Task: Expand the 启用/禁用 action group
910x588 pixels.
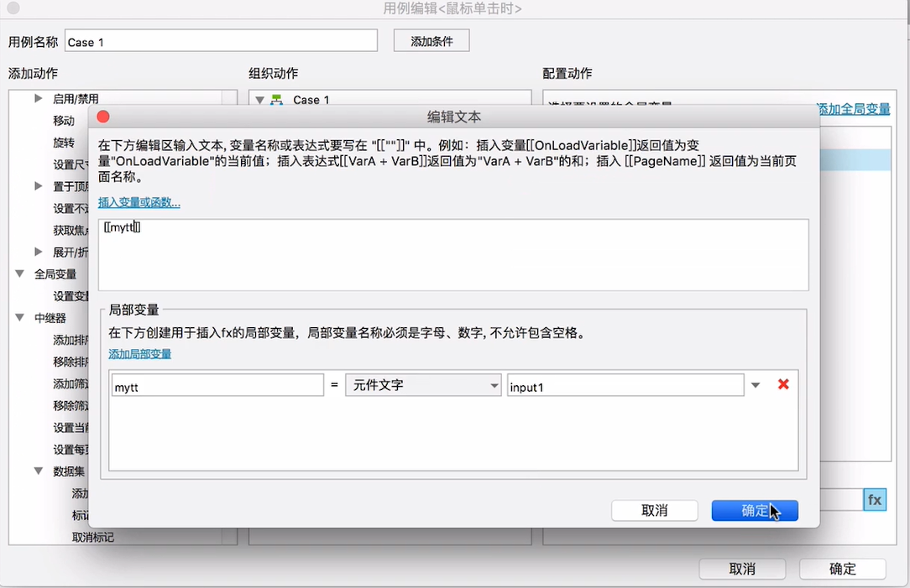Action: (39, 99)
